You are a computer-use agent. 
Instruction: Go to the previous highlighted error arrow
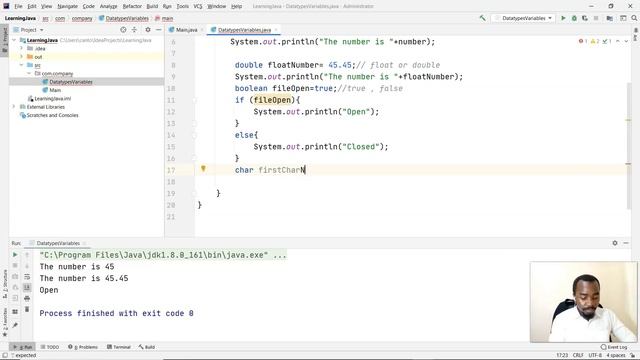(x=618, y=41)
